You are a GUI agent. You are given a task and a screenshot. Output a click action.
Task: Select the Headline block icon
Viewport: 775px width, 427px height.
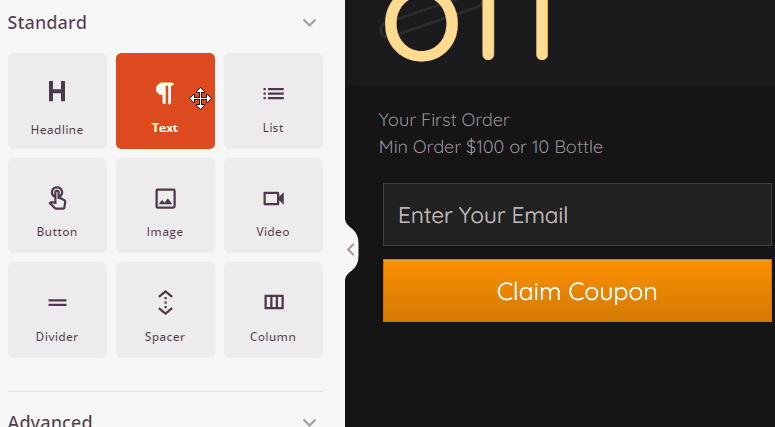coord(57,92)
